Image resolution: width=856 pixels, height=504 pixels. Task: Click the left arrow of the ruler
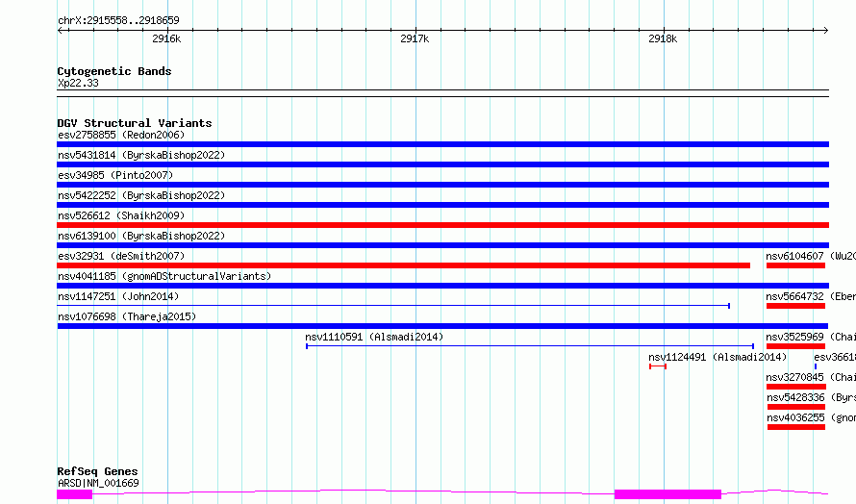(x=61, y=30)
